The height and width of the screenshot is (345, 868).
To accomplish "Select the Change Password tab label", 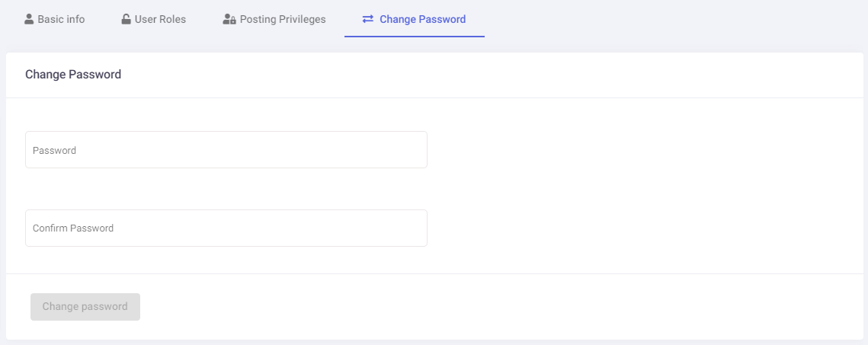I will pos(422,19).
